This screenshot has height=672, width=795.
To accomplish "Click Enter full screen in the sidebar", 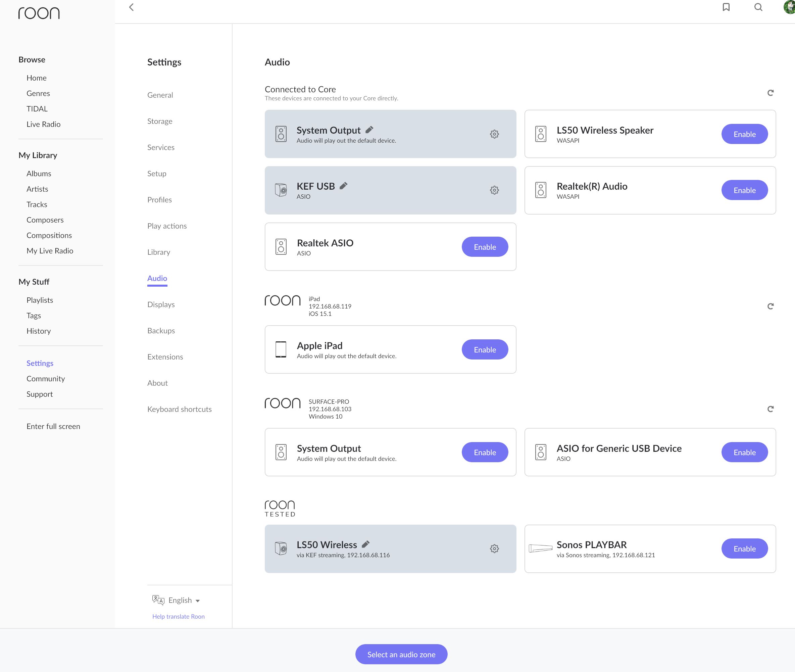I will (x=53, y=426).
